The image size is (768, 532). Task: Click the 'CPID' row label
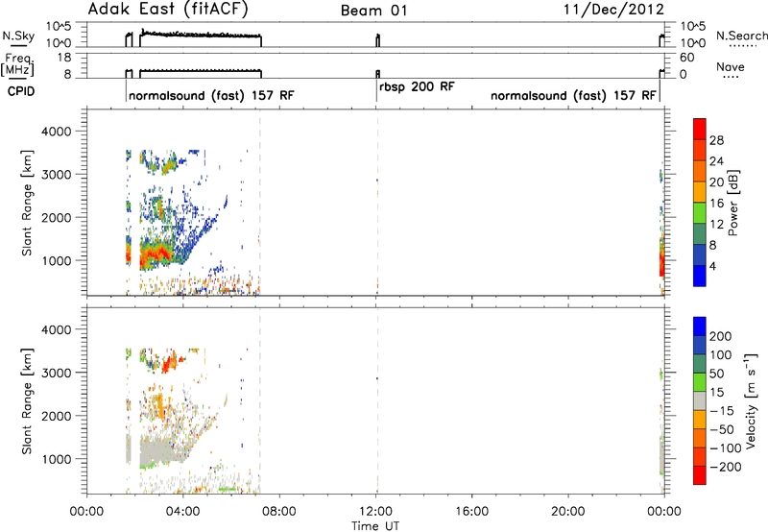[21, 91]
